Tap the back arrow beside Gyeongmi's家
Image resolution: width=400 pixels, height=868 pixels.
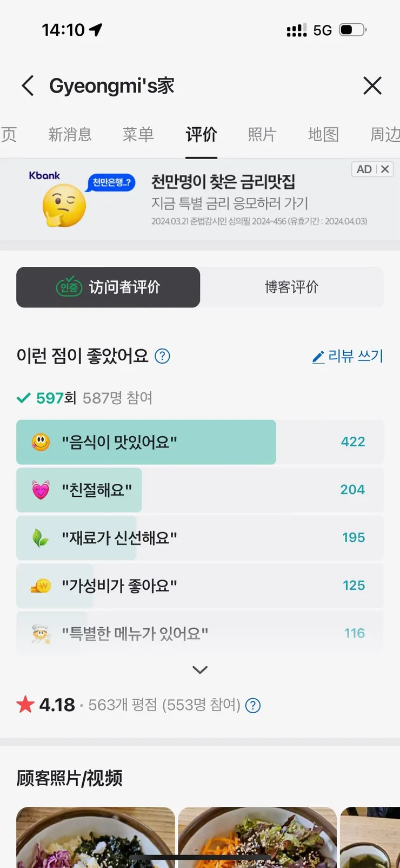pyautogui.click(x=28, y=86)
